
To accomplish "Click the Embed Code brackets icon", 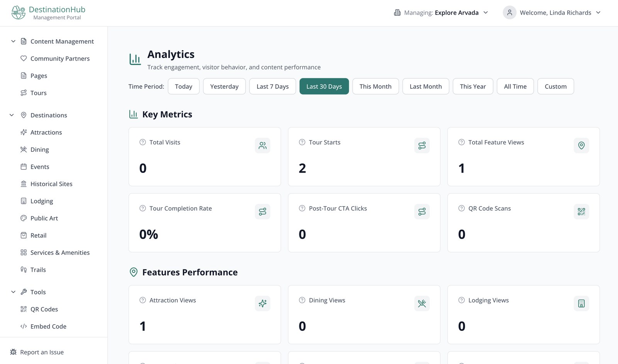I will click(24, 326).
